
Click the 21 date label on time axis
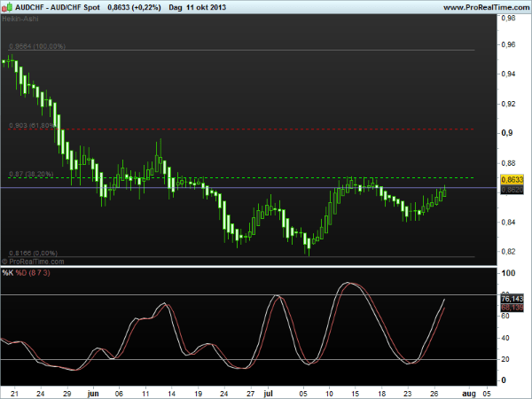14,394
